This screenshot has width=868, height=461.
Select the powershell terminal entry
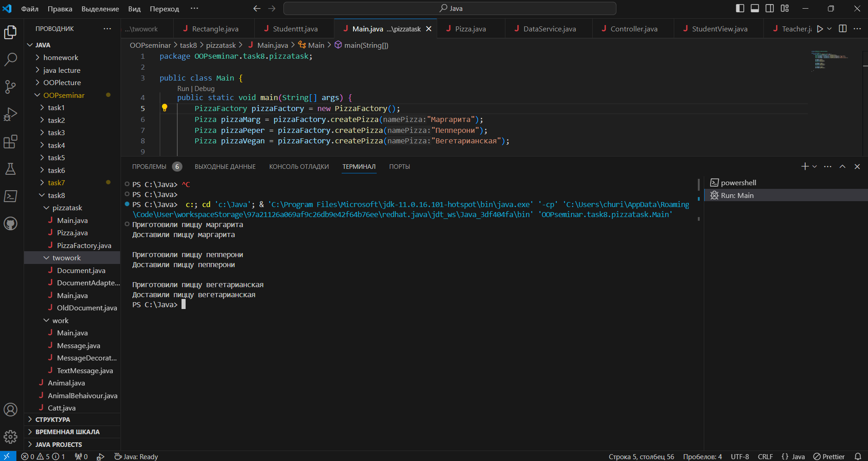786,182
